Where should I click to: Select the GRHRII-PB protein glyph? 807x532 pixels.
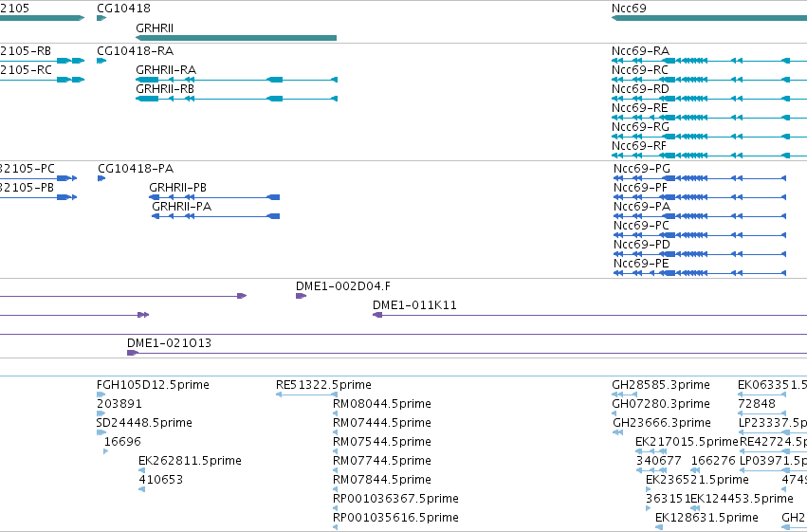pyautogui.click(x=214, y=197)
